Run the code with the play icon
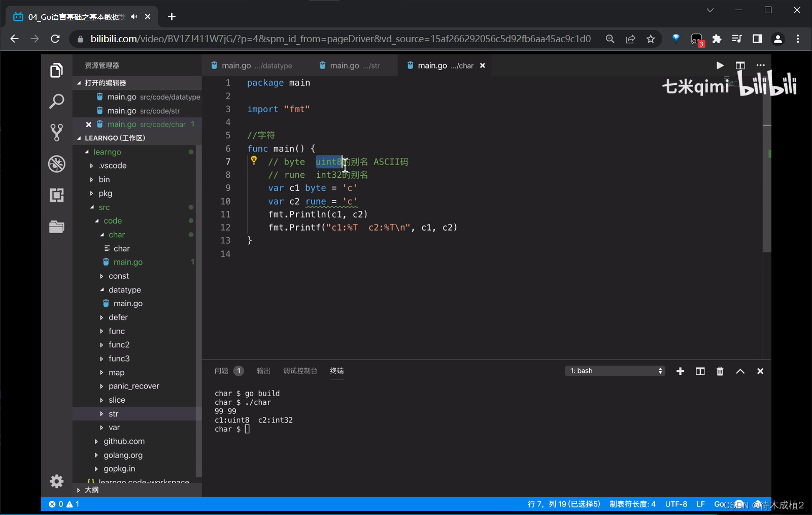The width and height of the screenshot is (812, 515). coord(720,66)
